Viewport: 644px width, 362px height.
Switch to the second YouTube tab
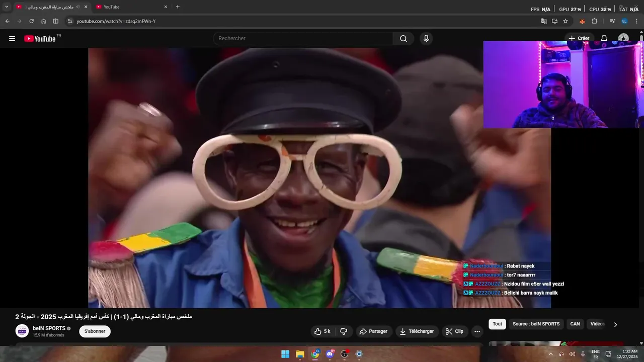coord(132,7)
